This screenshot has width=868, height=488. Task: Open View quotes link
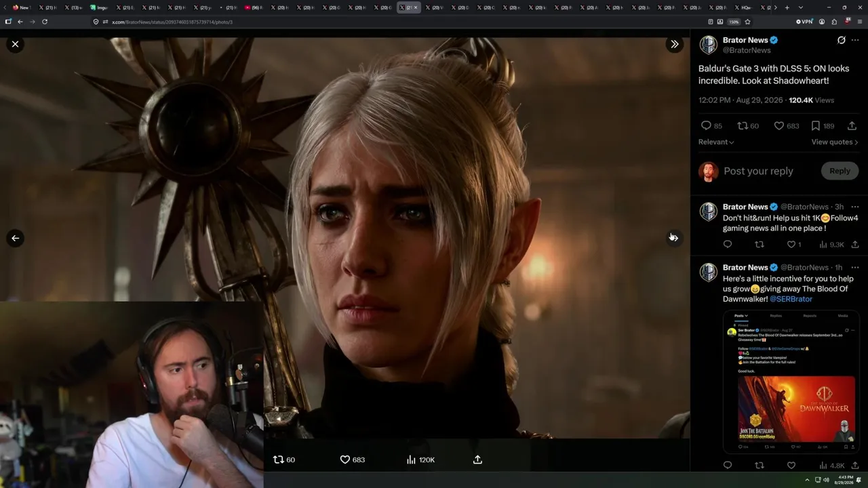[x=835, y=142]
